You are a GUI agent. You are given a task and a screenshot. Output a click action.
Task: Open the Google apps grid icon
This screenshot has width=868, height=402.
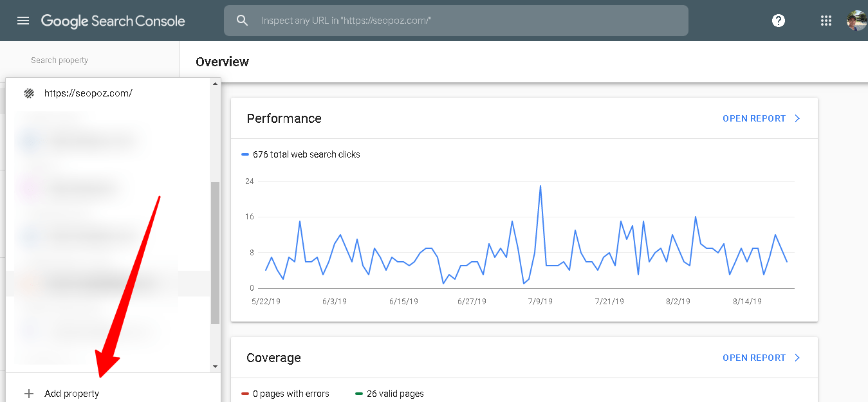point(826,20)
